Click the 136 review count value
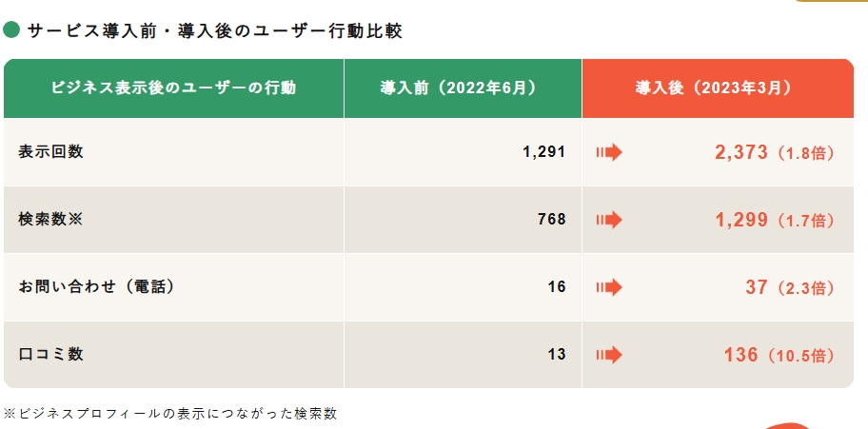The height and width of the screenshot is (429, 868). 741,355
